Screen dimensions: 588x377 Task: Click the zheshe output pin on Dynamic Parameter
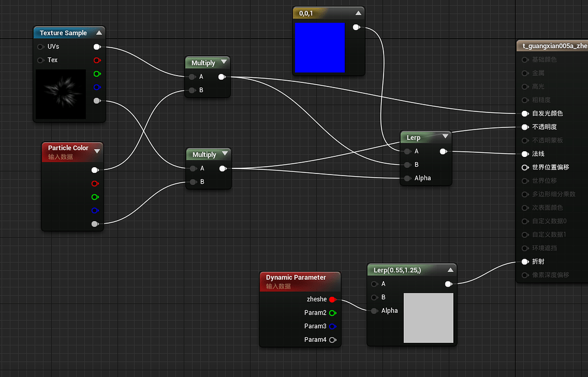(331, 299)
